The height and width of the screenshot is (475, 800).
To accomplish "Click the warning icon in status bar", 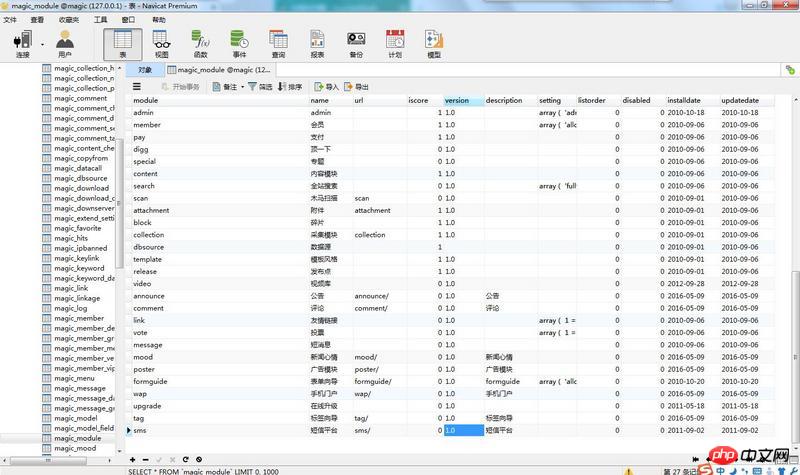I will 629,471.
